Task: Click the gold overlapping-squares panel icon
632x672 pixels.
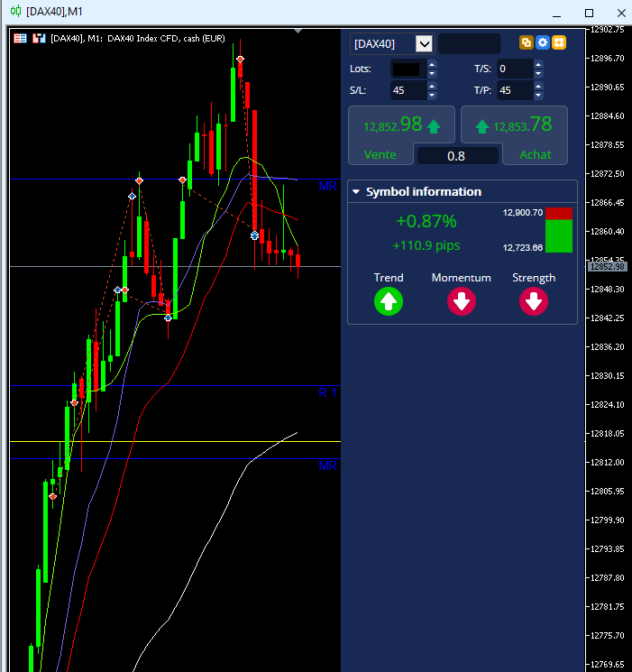Action: coord(527,43)
